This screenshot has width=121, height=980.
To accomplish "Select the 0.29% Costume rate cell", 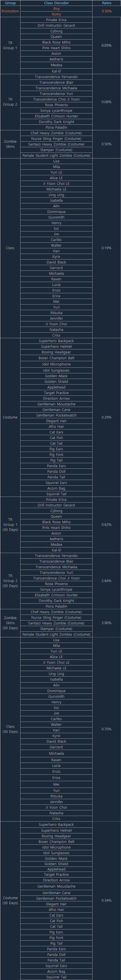I will pyautogui.click(x=106, y=417).
